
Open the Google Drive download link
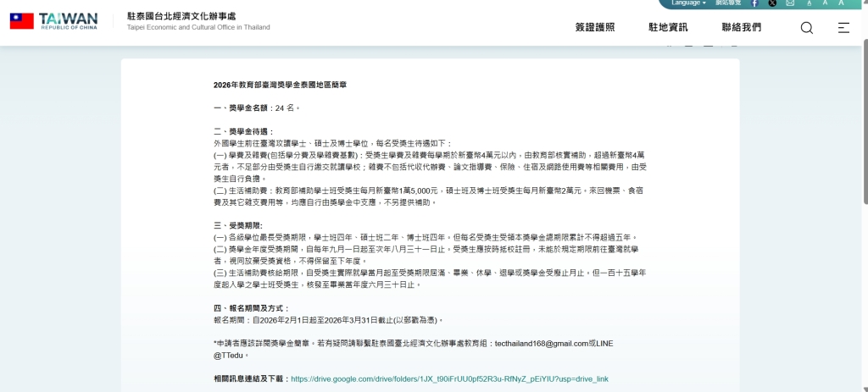(x=449, y=379)
